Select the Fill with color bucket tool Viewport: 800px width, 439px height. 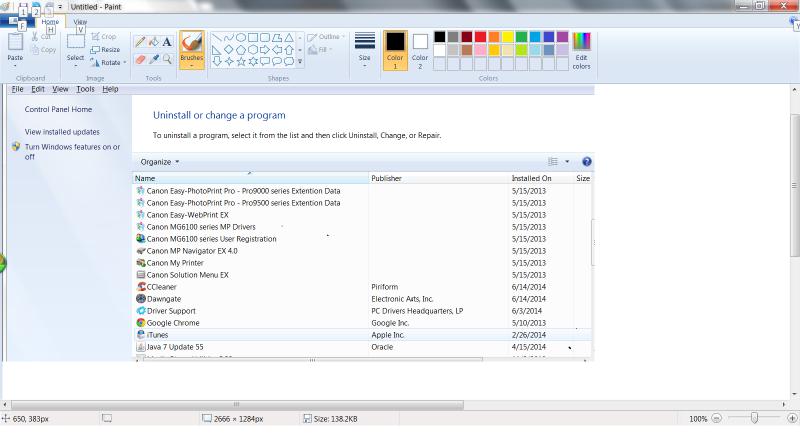pyautogui.click(x=154, y=42)
